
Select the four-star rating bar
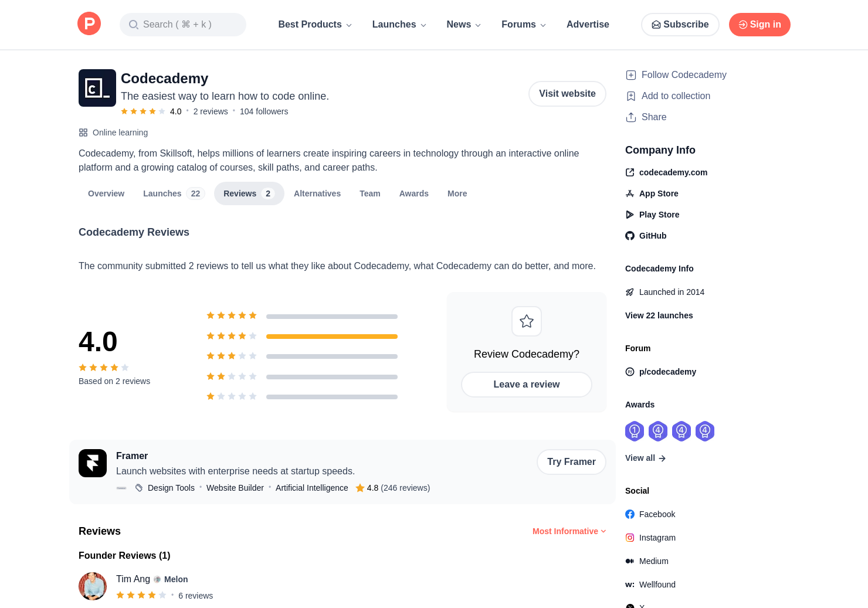[x=332, y=337]
